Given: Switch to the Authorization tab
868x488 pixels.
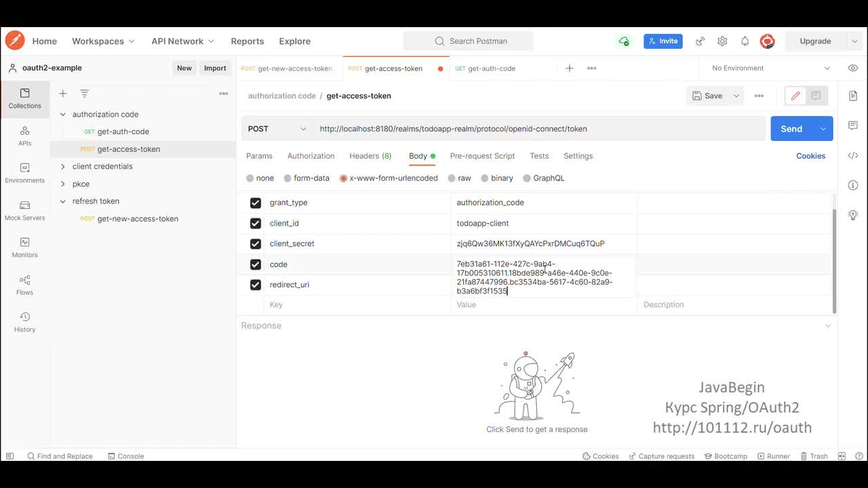Looking at the screenshot, I should tap(311, 156).
